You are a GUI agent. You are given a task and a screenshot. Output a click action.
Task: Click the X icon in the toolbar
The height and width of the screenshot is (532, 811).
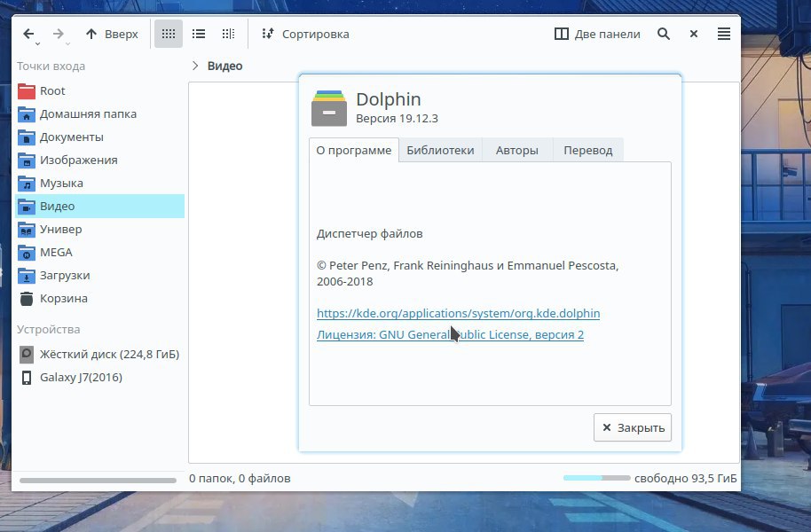pyautogui.click(x=694, y=34)
